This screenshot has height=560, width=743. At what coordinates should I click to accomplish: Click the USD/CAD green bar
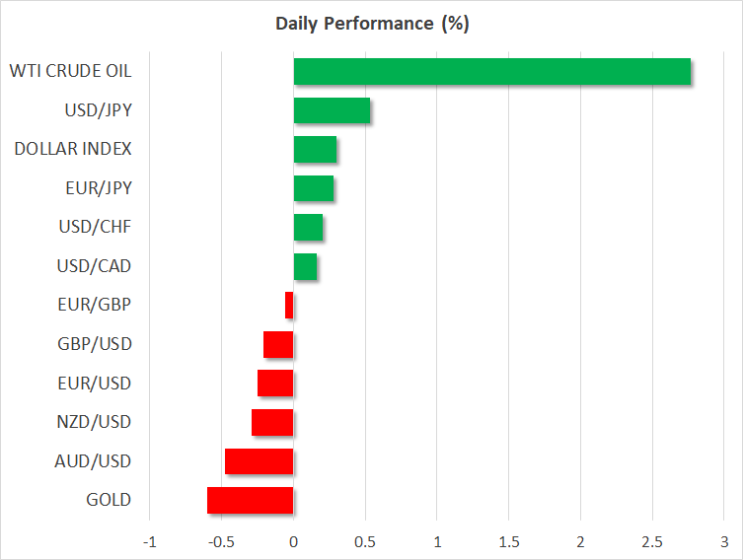click(x=305, y=266)
